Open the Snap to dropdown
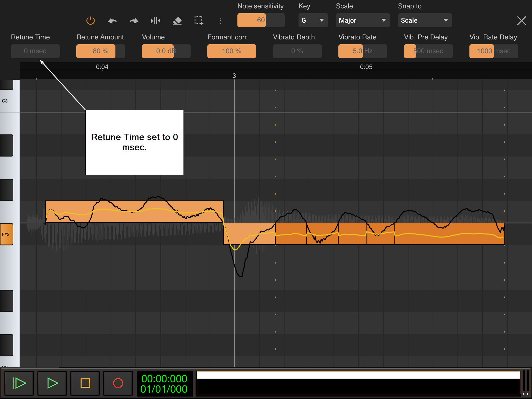This screenshot has height=399, width=532. coord(425,20)
